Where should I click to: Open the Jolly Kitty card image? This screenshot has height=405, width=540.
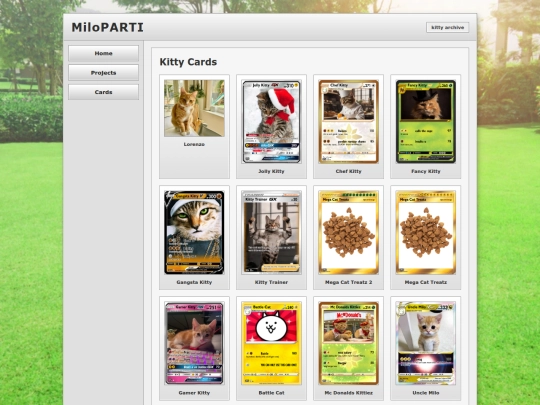pyautogui.click(x=271, y=122)
